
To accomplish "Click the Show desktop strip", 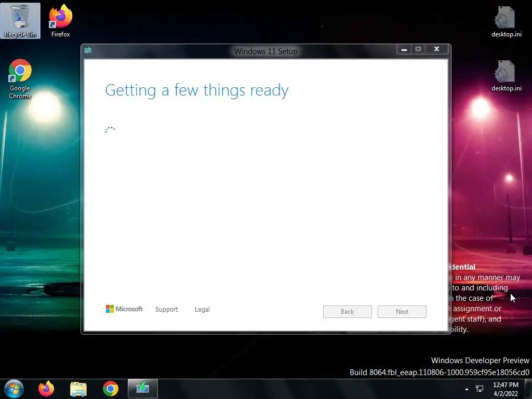I will [528, 389].
